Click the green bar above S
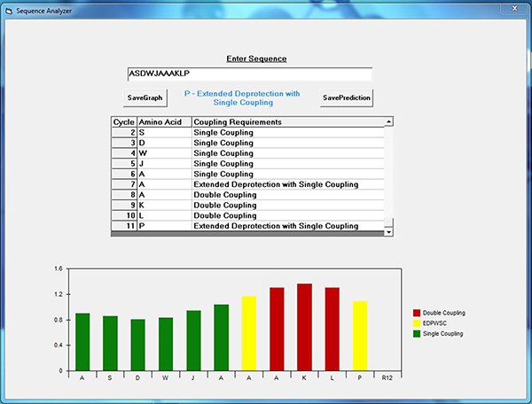The image size is (532, 404). tap(110, 344)
